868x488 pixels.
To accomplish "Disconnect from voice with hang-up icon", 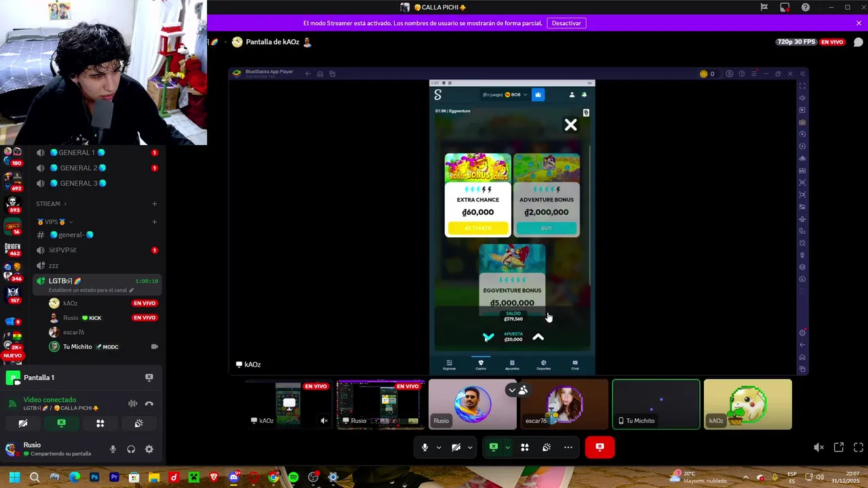I will 149,404.
